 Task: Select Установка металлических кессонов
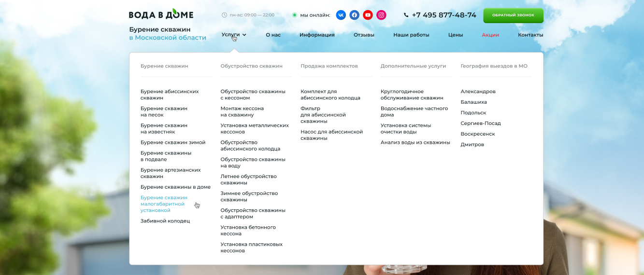(x=255, y=128)
